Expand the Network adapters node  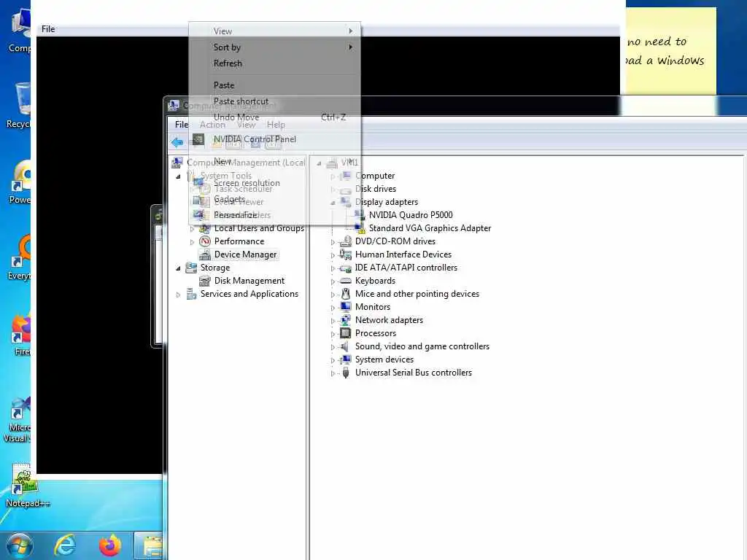(333, 321)
